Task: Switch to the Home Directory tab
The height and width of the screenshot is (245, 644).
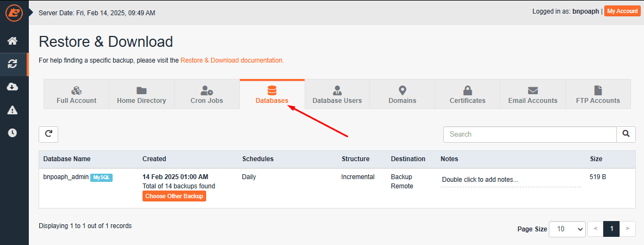Action: pyautogui.click(x=141, y=94)
